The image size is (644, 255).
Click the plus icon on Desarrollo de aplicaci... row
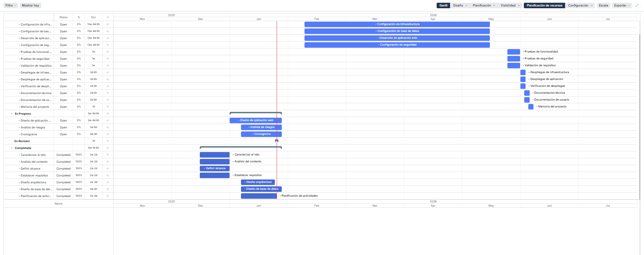[108, 38]
